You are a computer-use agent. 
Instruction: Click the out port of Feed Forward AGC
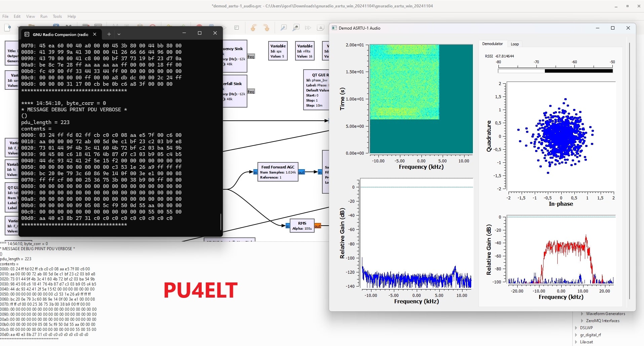click(301, 172)
